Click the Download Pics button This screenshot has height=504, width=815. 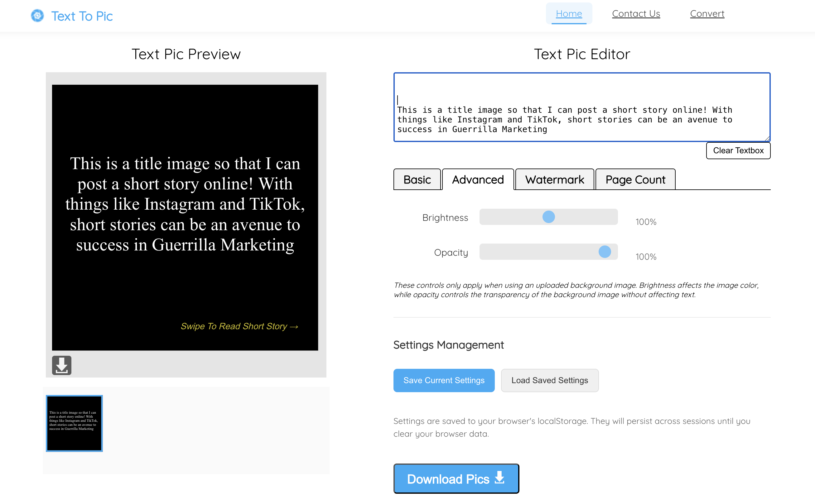tap(456, 479)
